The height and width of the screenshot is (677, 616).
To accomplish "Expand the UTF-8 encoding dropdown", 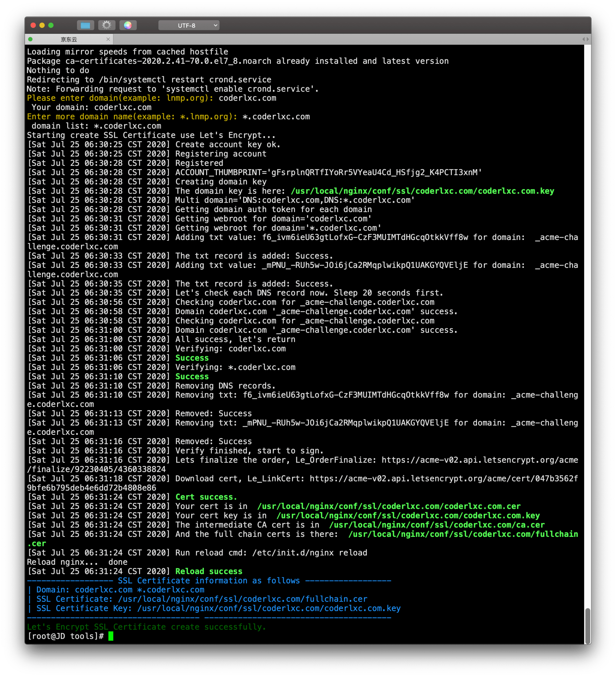I will tap(189, 25).
